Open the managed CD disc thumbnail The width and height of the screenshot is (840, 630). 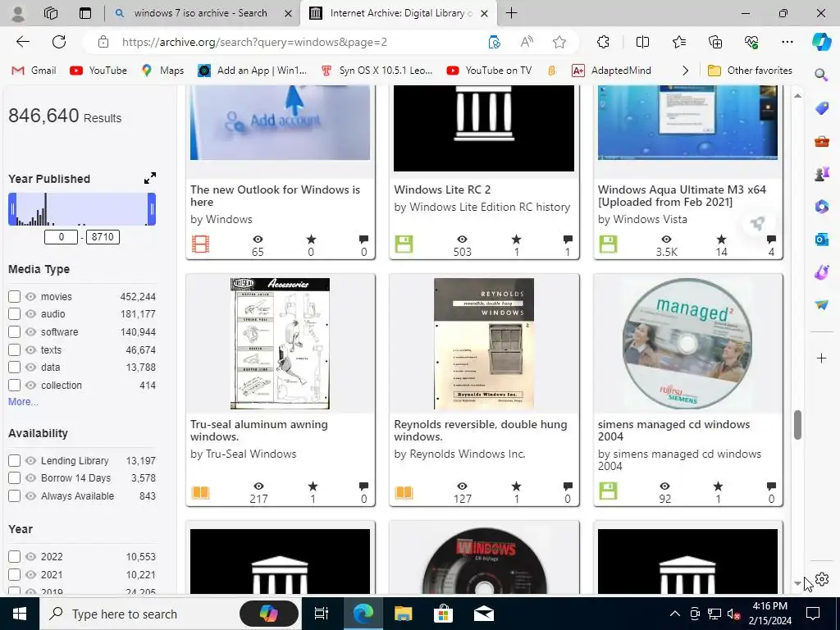pyautogui.click(x=688, y=344)
